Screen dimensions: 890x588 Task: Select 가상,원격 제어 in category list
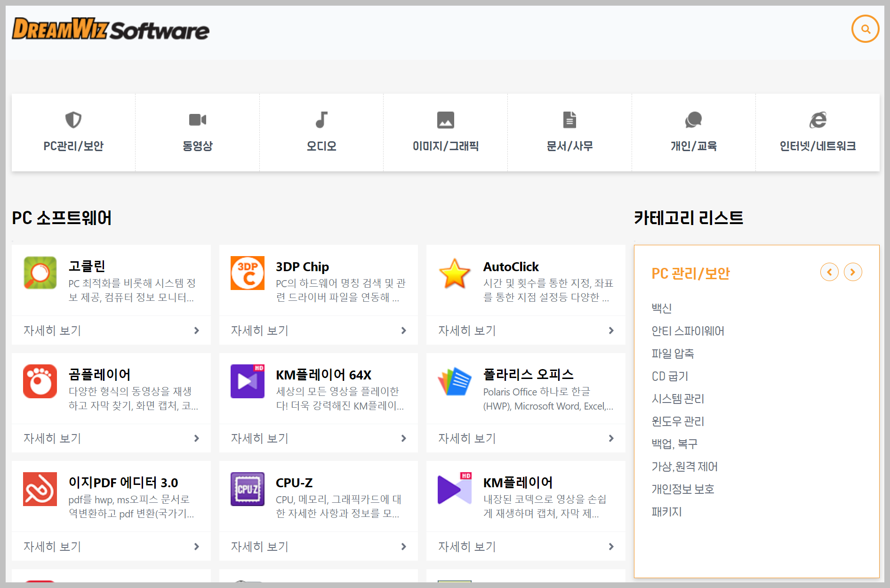tap(684, 467)
